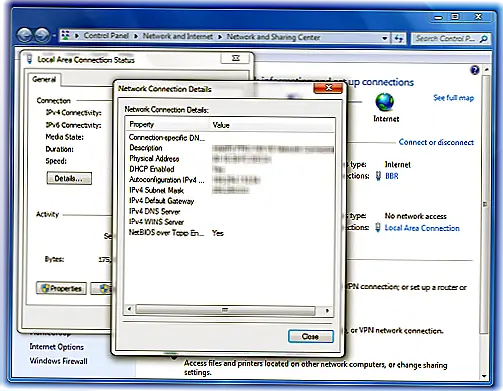The height and width of the screenshot is (391, 503).
Task: Select the DHCP Enabled row
Action: (x=230, y=169)
